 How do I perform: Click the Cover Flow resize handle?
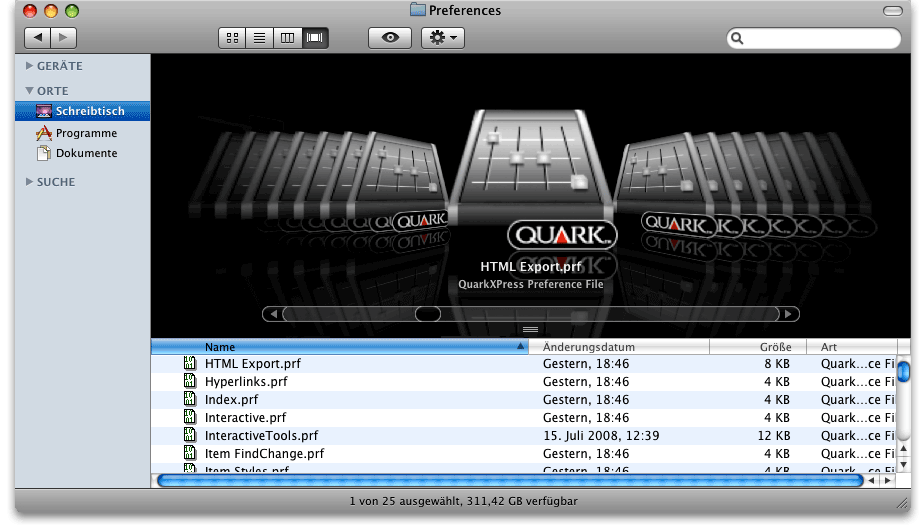pyautogui.click(x=530, y=330)
